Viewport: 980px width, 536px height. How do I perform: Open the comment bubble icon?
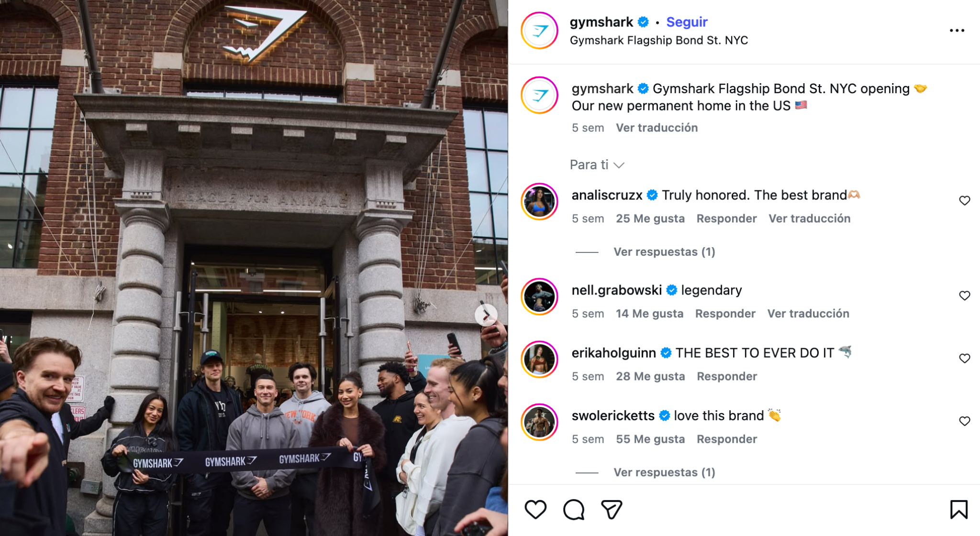click(573, 509)
